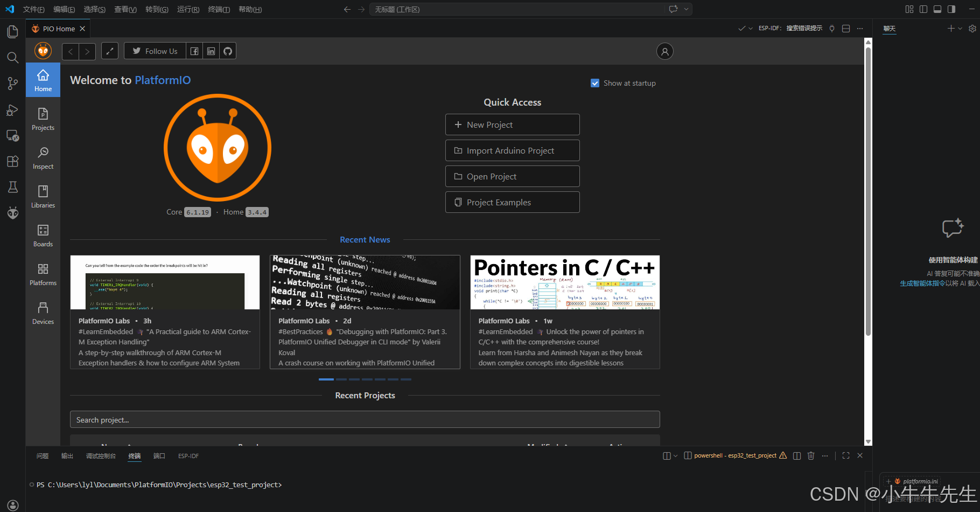Select the last news carousel page indicator
This screenshot has width=980, height=512.
406,379
